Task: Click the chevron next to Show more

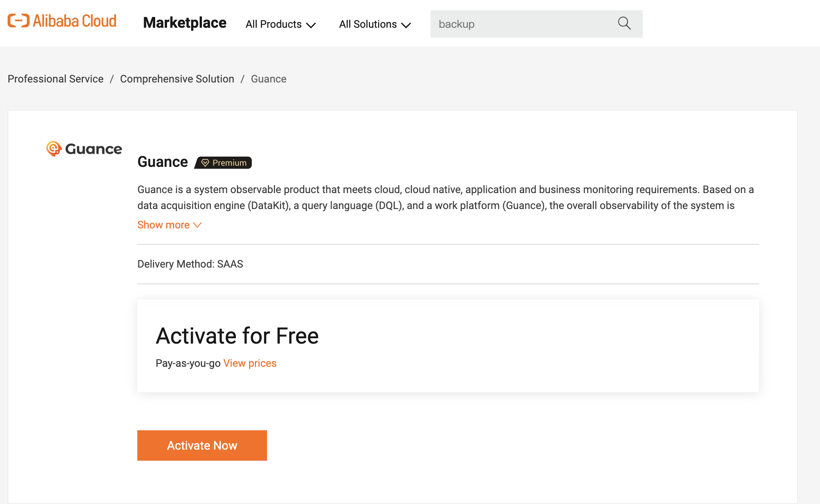Action: pos(197,225)
